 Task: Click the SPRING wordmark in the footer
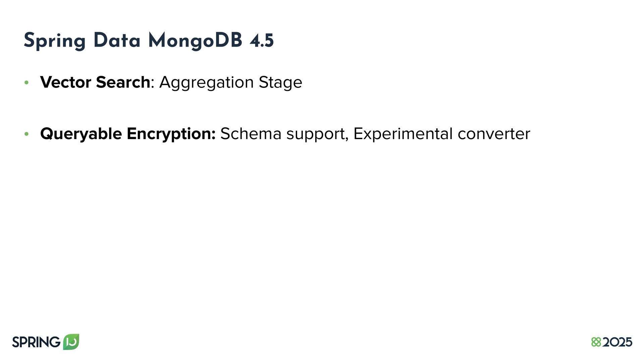[36, 342]
